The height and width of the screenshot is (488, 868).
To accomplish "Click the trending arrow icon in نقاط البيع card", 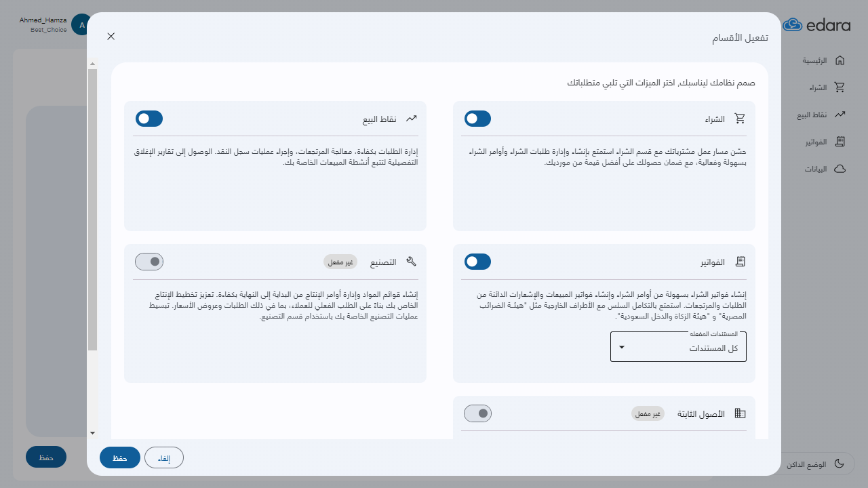I will point(412,119).
